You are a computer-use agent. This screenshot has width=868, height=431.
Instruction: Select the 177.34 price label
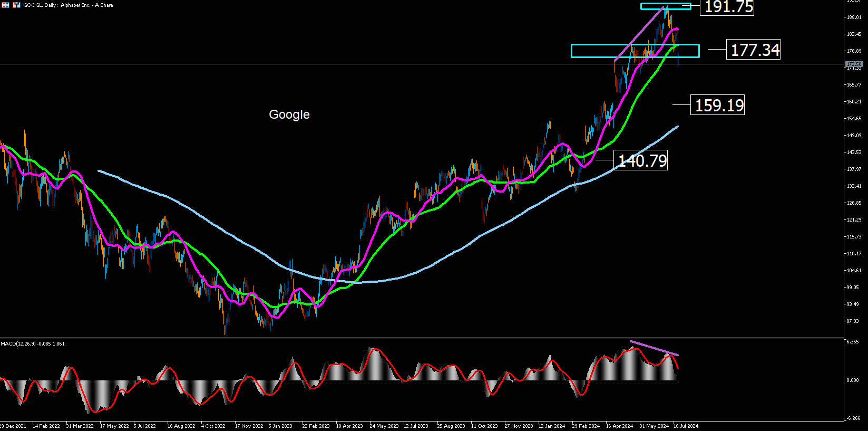pyautogui.click(x=753, y=50)
